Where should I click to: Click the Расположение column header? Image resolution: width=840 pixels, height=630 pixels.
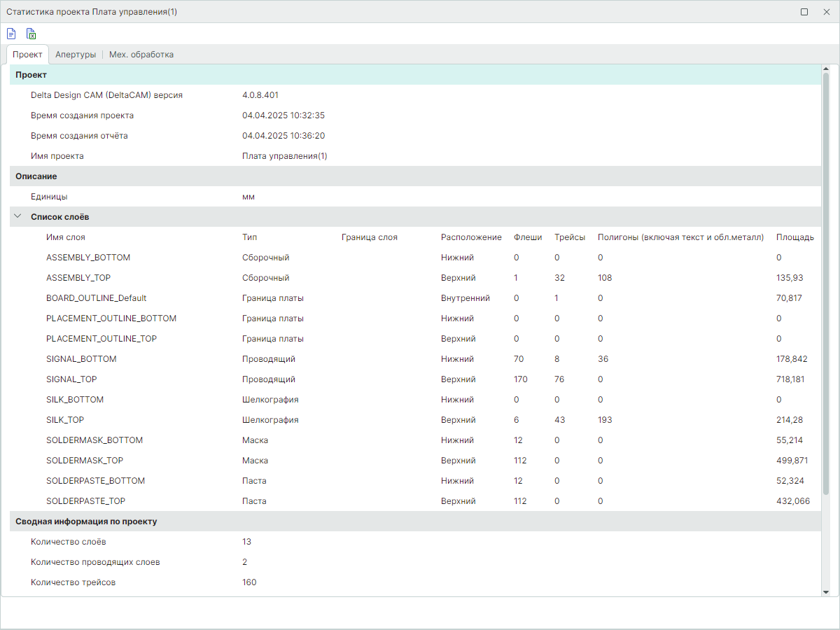pyautogui.click(x=471, y=237)
